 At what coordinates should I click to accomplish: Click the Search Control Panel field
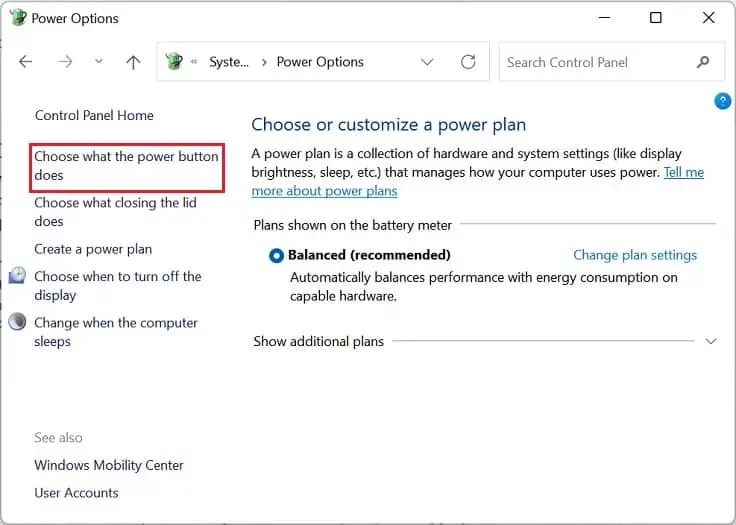pyautogui.click(x=595, y=62)
